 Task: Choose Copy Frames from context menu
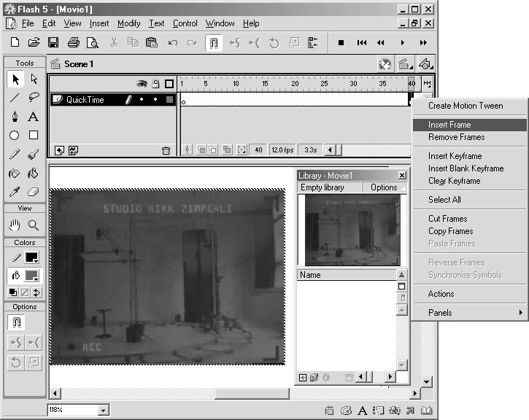[469, 231]
